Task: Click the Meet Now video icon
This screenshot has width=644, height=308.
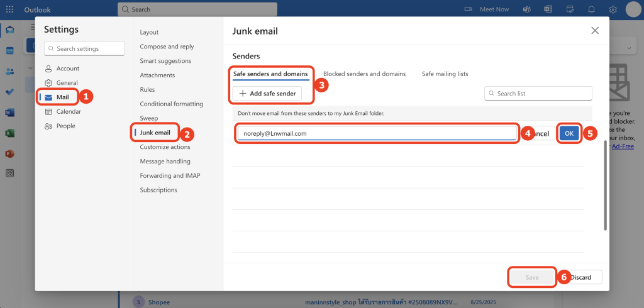Action: pyautogui.click(x=468, y=9)
